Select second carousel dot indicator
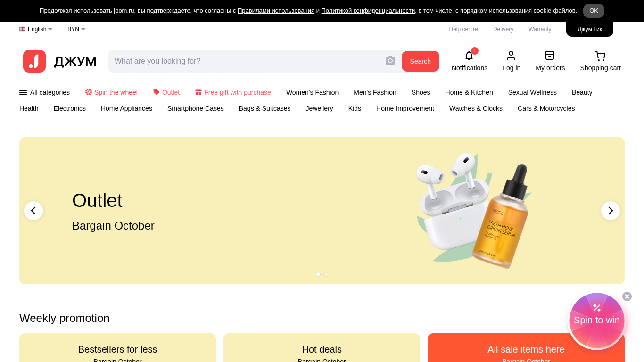Image resolution: width=644 pixels, height=362 pixels. coord(326,274)
